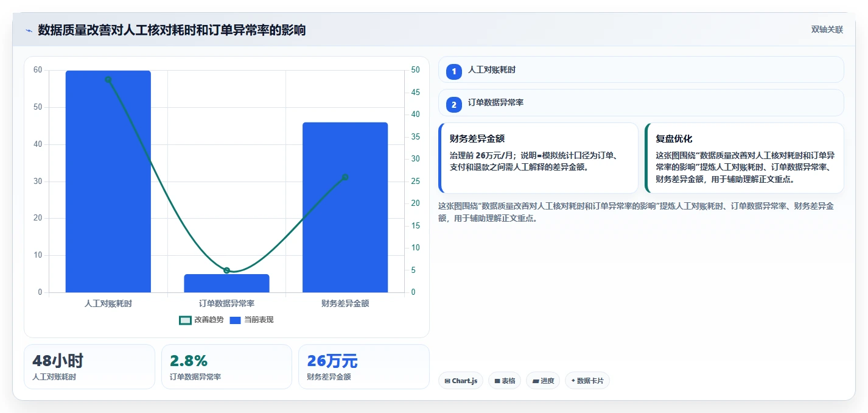
Task: Click the lightning icon beside the title
Action: click(x=29, y=30)
